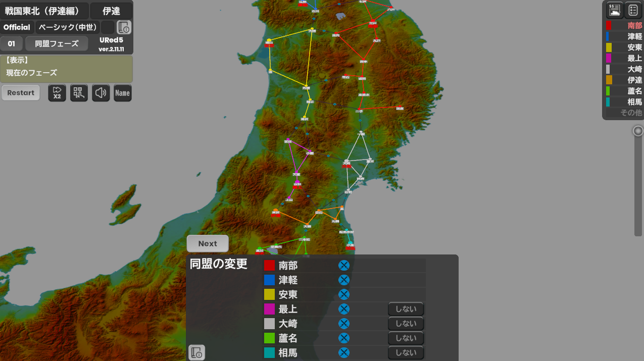Toggle the しない button for 相馬

(406, 352)
